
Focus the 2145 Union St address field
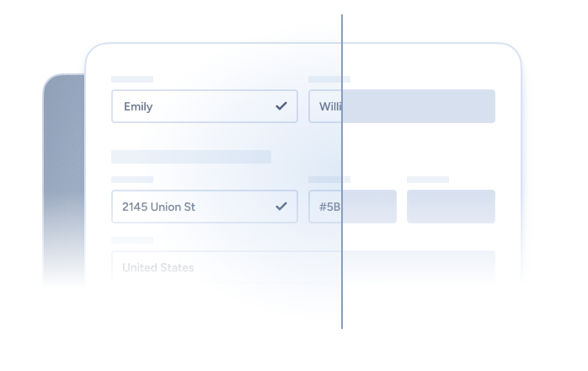[x=194, y=206]
